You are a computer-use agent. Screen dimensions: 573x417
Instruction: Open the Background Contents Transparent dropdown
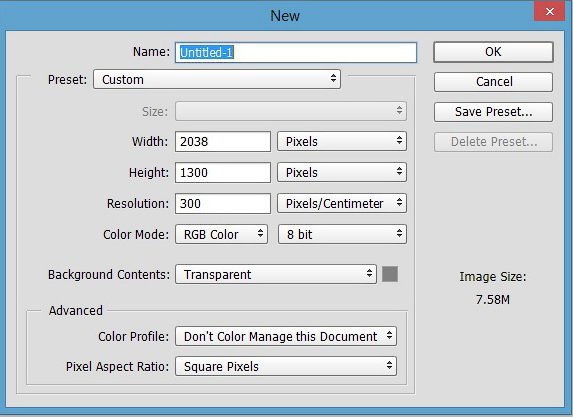click(276, 274)
